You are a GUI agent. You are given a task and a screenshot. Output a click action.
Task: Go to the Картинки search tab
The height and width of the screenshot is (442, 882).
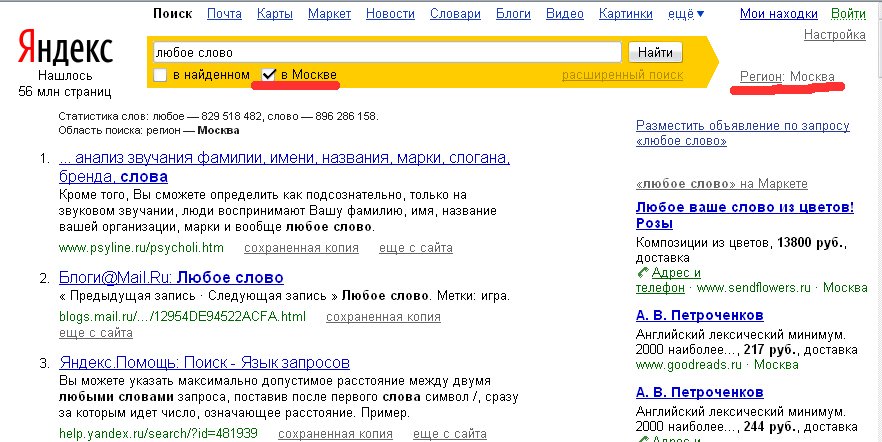point(626,14)
